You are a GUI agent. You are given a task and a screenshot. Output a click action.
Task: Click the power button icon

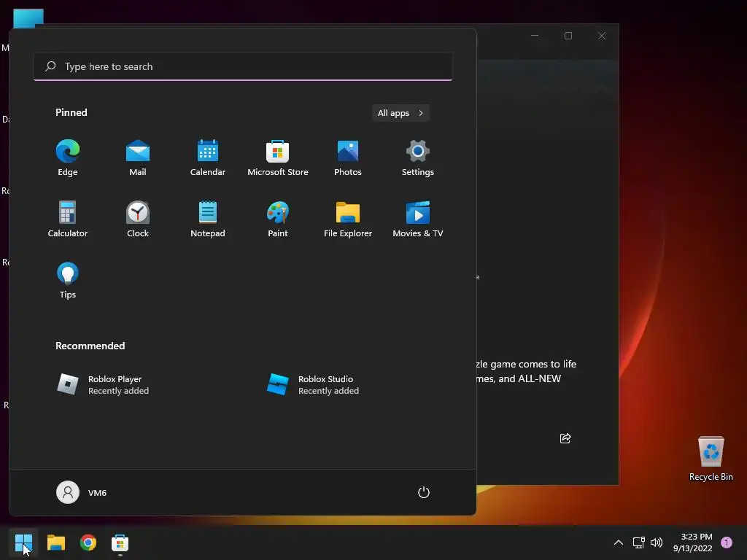pos(424,492)
